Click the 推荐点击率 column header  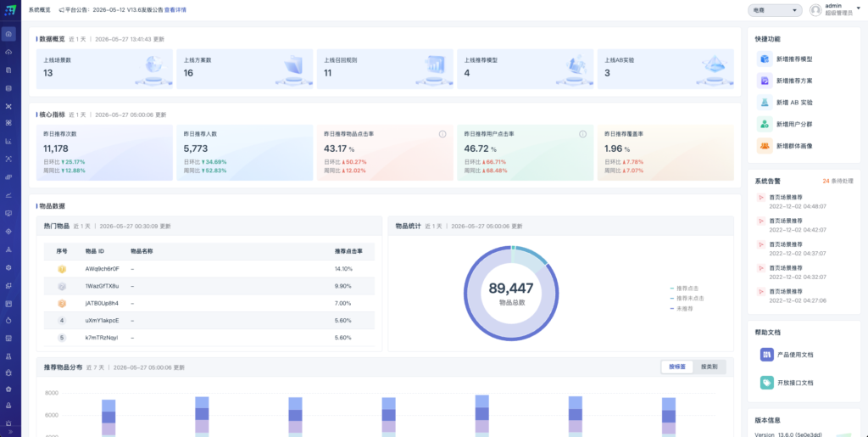pyautogui.click(x=348, y=251)
